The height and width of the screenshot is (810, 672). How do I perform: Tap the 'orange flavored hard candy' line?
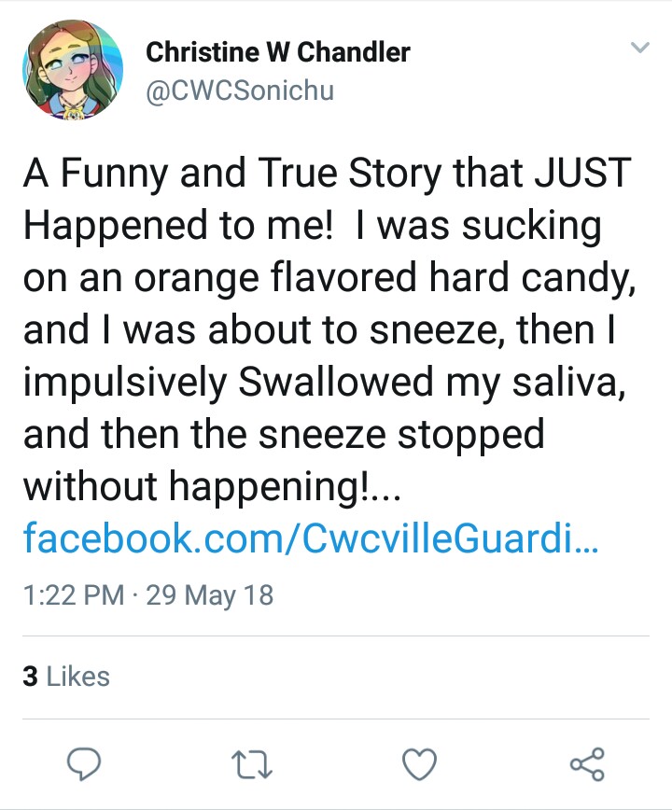pyautogui.click(x=329, y=278)
